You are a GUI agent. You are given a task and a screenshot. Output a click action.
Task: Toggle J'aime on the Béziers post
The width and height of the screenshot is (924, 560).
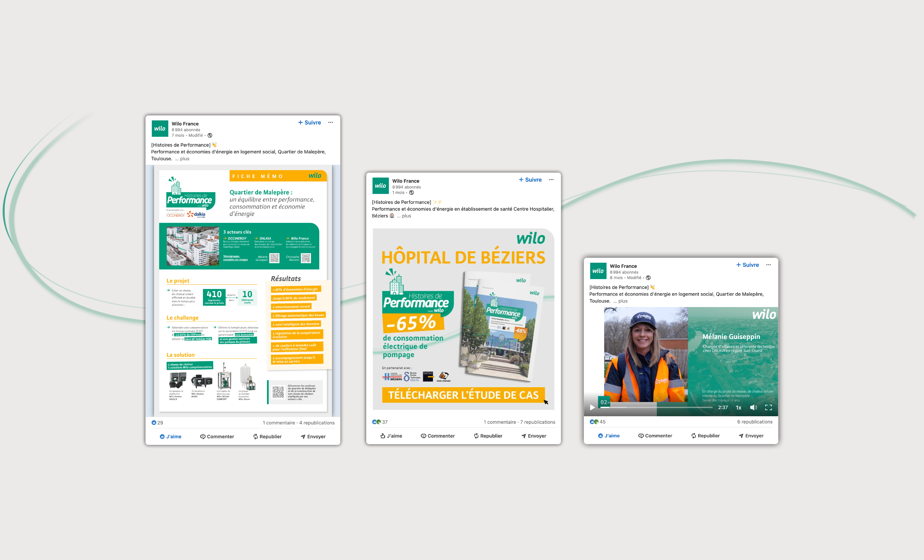click(x=391, y=436)
